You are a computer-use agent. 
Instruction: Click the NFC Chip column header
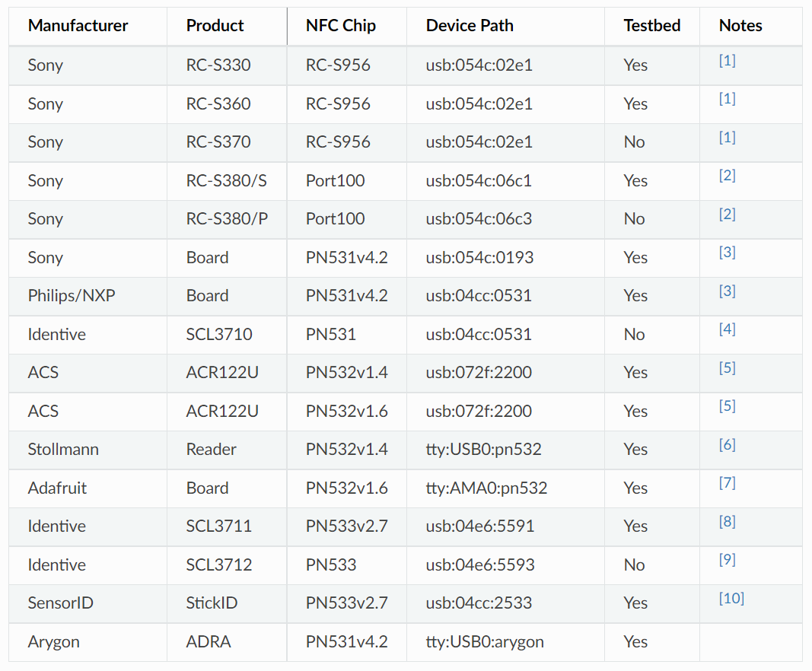[341, 26]
